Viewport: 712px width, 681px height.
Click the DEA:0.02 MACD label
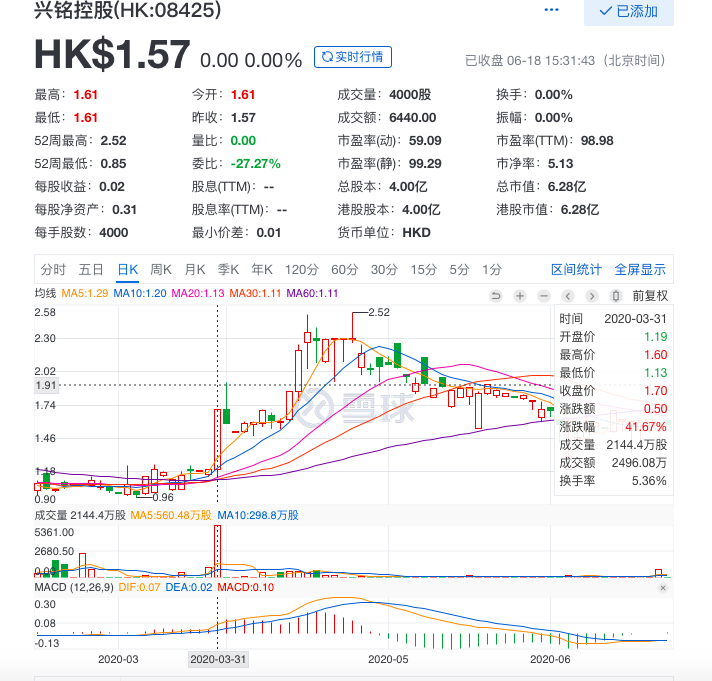tap(188, 587)
